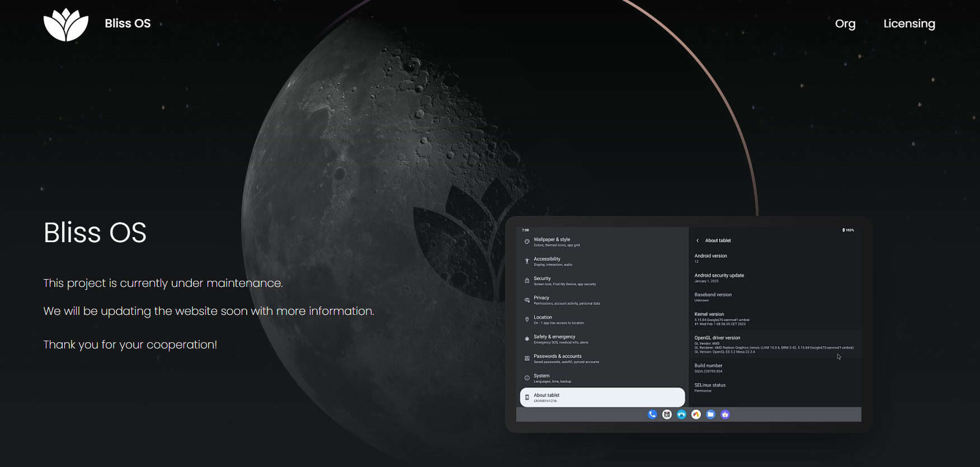Click the Security lock icon
This screenshot has width=980, height=467.
[x=527, y=281]
